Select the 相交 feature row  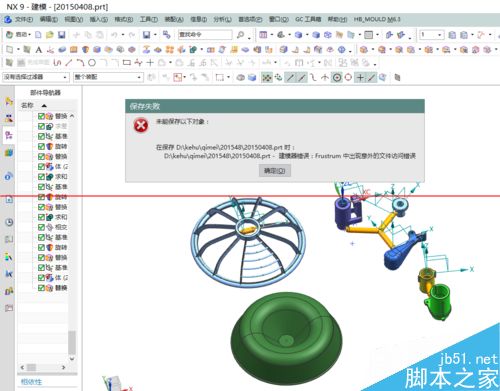tap(52, 227)
